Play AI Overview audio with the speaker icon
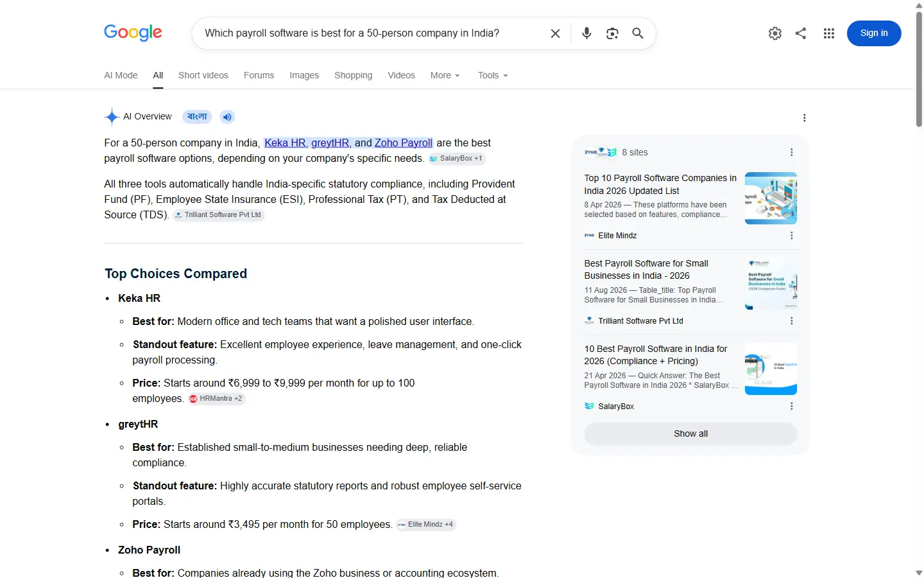924x578 pixels. [x=227, y=117]
